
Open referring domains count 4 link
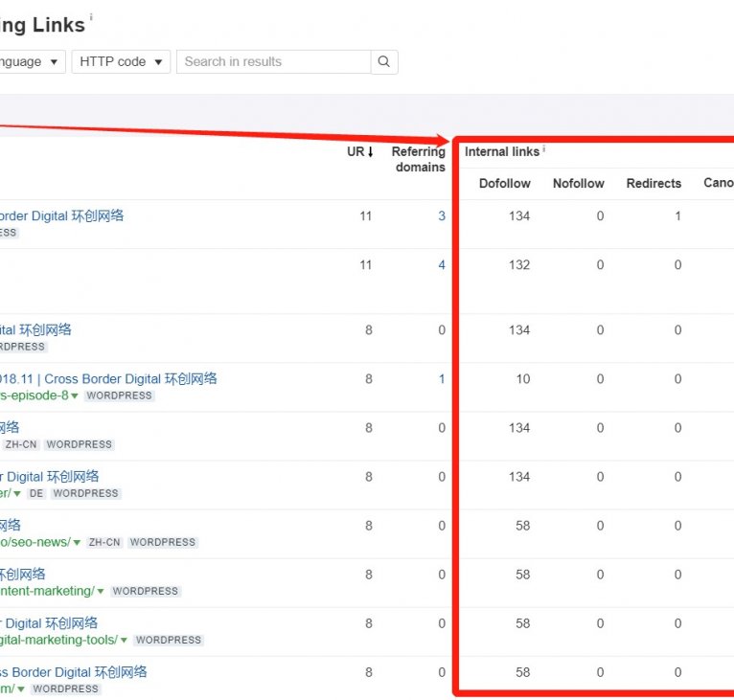tap(442, 265)
